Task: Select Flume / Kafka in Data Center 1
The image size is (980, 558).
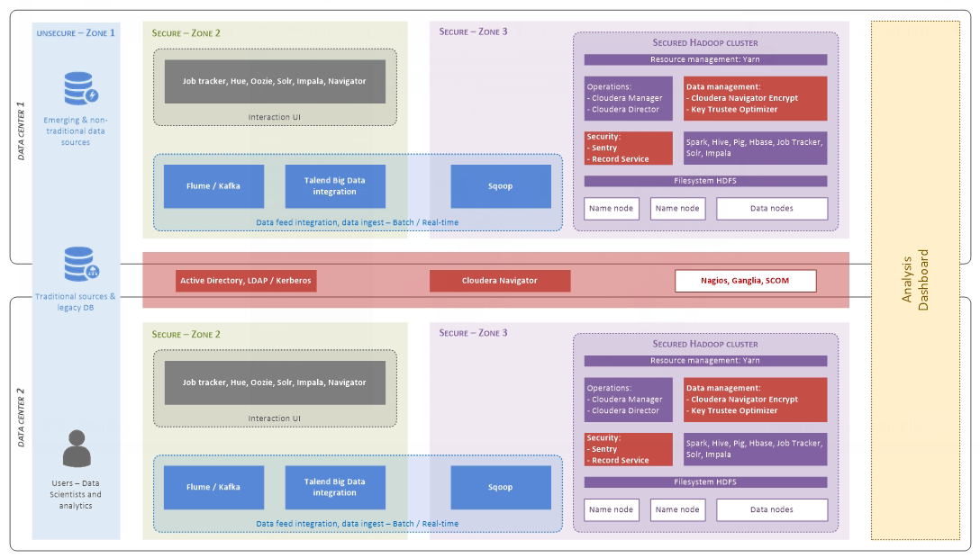Action: pos(213,186)
